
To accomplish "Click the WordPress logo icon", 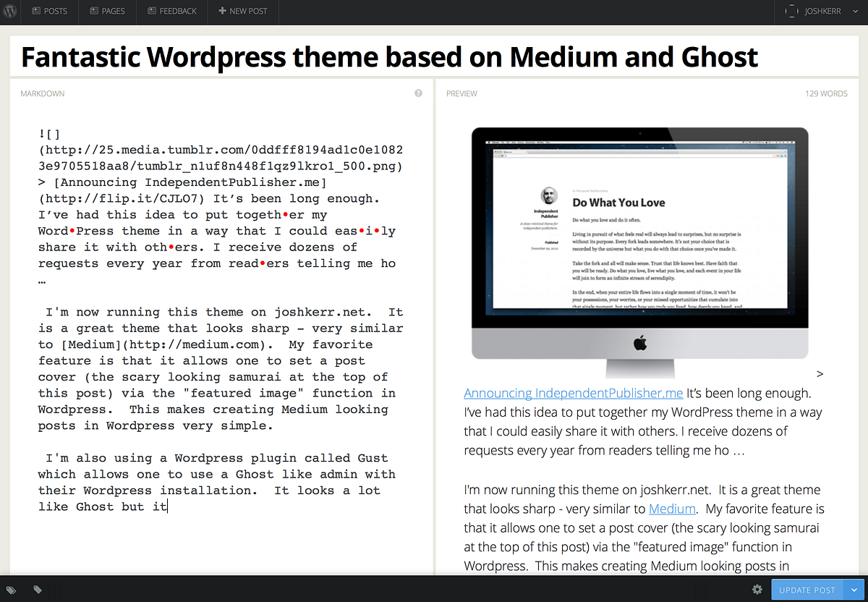I will pyautogui.click(x=10, y=12).
